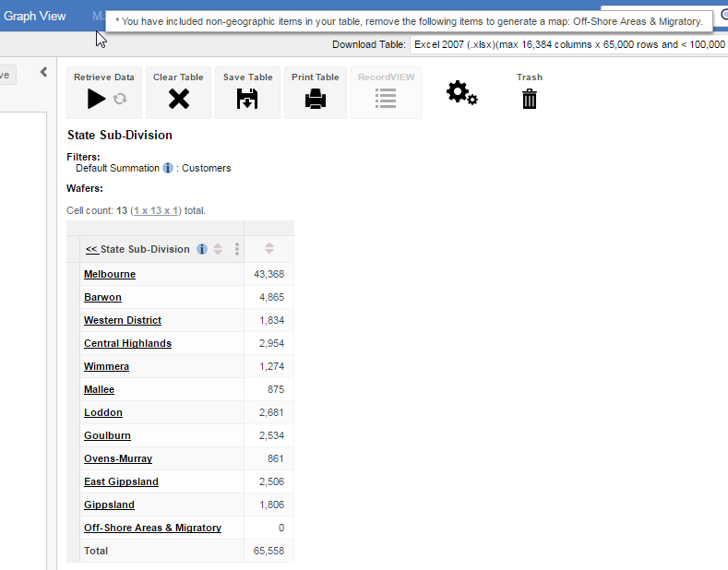Sort the values column using its arrows
This screenshot has height=570, width=728.
coord(269,248)
